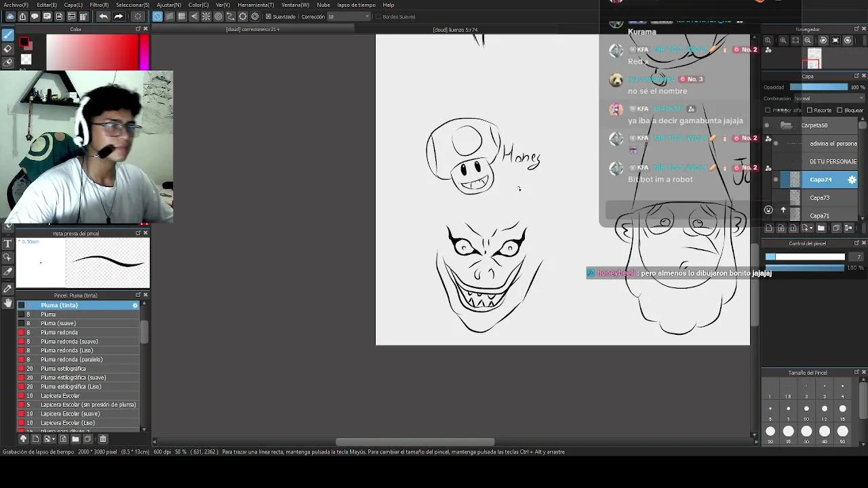Image resolution: width=868 pixels, height=488 pixels.
Task: Enable Bordes Suaves checkbox
Action: 378,16
